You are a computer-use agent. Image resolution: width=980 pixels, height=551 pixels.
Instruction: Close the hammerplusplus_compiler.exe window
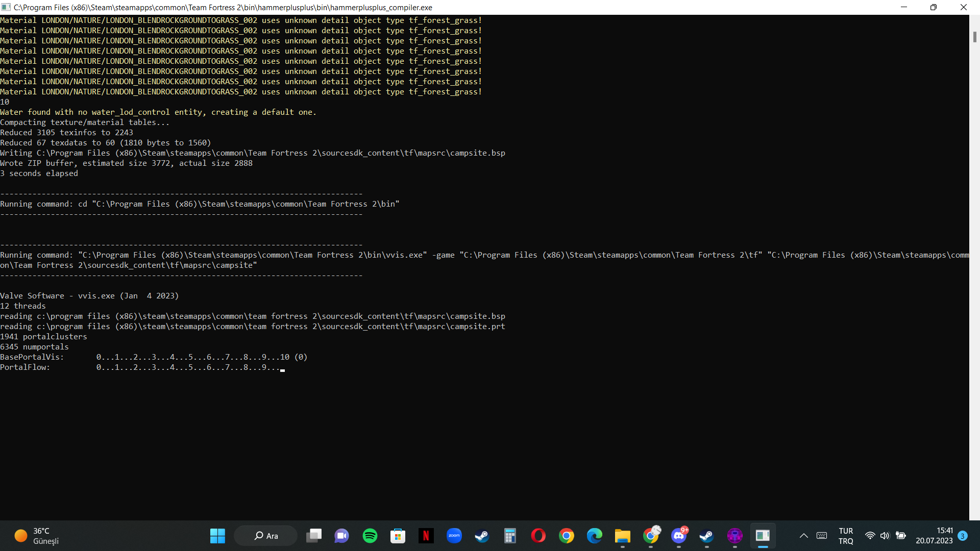(x=963, y=7)
